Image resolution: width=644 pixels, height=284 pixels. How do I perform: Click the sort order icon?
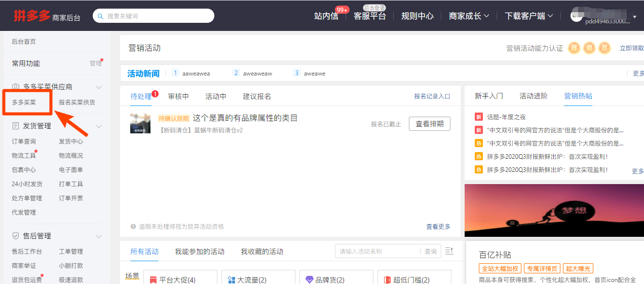[x=449, y=251]
